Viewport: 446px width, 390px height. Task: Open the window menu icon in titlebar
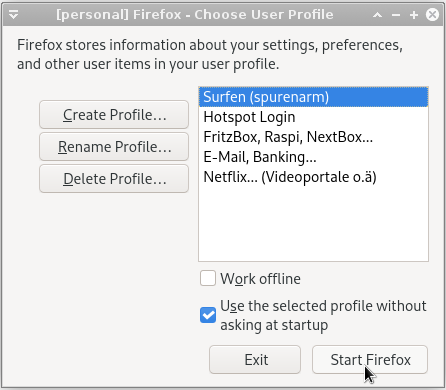point(14,15)
